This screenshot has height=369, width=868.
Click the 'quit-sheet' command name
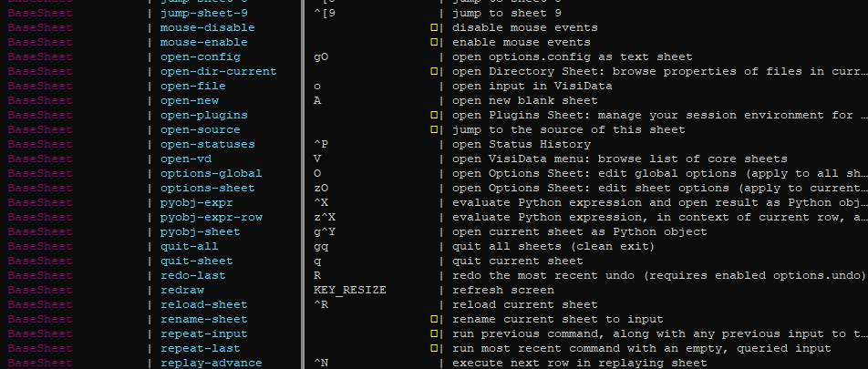(197, 261)
